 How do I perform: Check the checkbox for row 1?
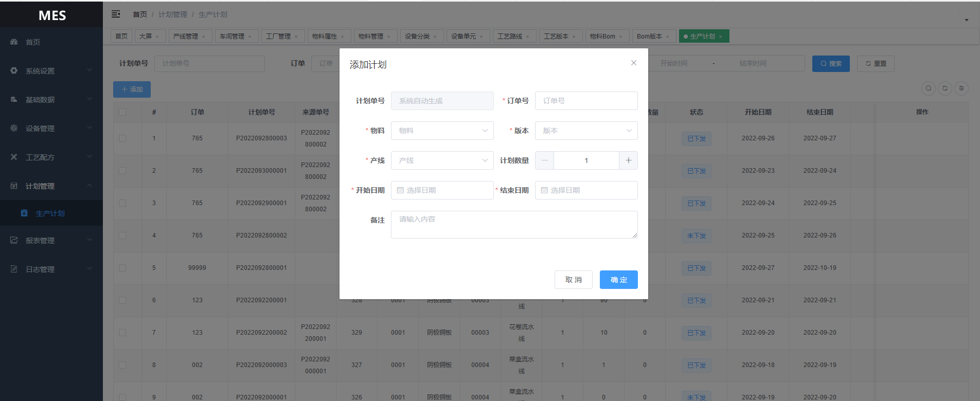(122, 138)
